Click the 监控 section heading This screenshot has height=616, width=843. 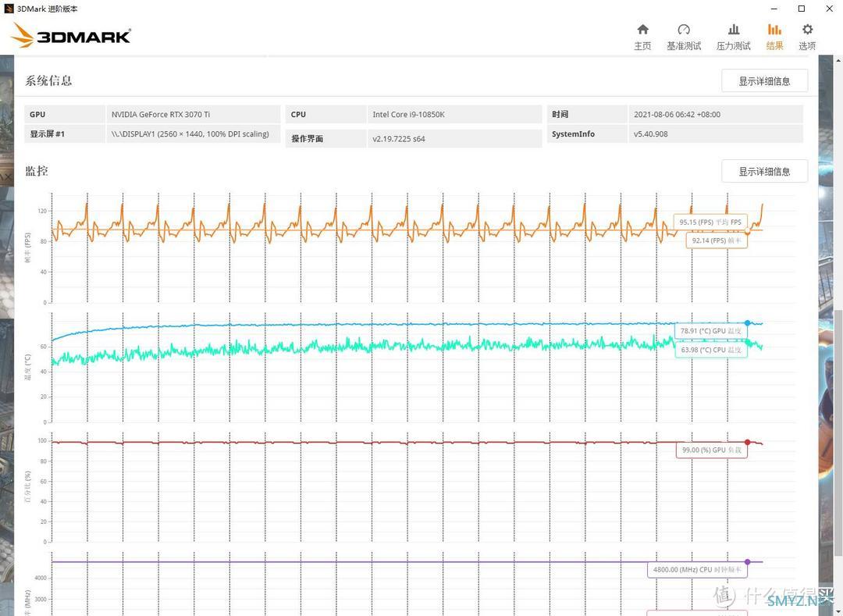click(37, 171)
